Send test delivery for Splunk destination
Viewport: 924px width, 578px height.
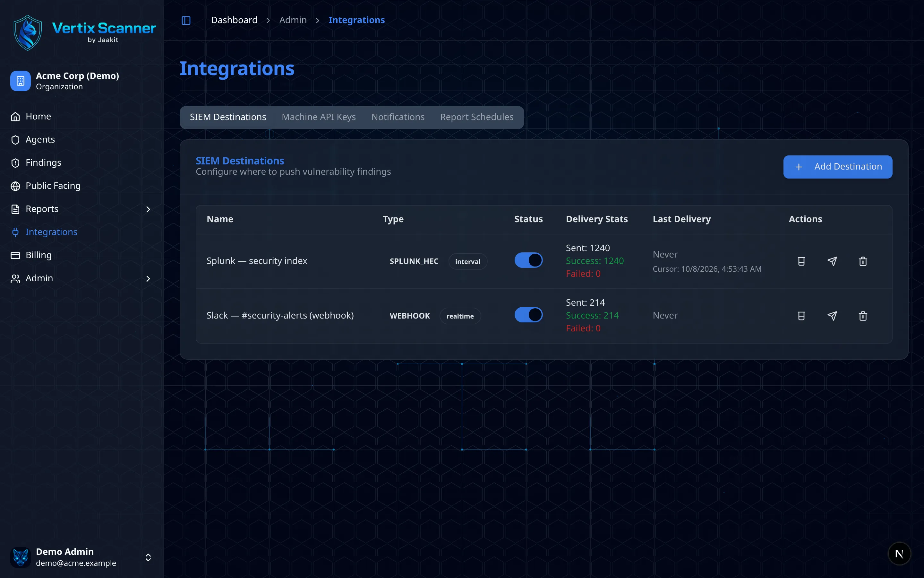pyautogui.click(x=832, y=261)
